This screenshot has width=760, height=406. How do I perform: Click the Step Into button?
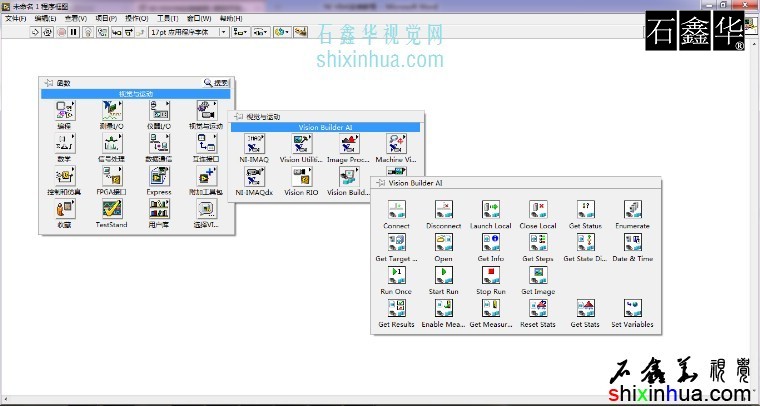[116, 32]
